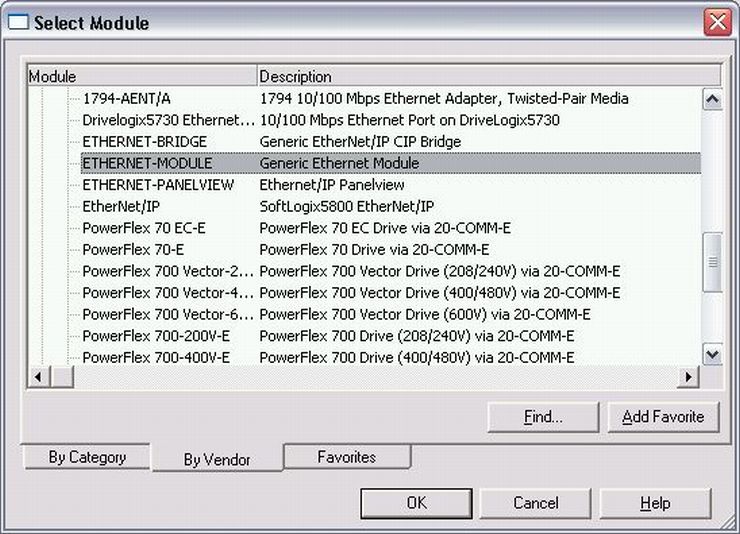Switch to the Favorites tab
The height and width of the screenshot is (534, 740).
[347, 457]
